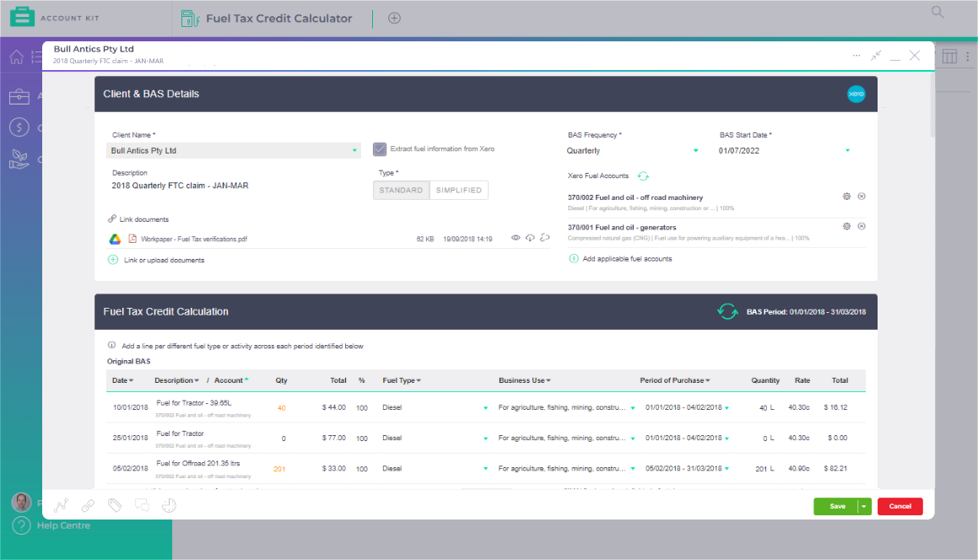The image size is (978, 560).
Task: Enable Extract fuel information from Xero
Action: (x=380, y=148)
